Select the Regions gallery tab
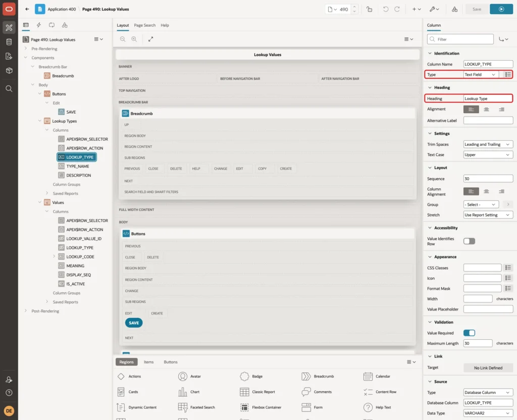This screenshot has height=420, width=517. [x=126, y=362]
